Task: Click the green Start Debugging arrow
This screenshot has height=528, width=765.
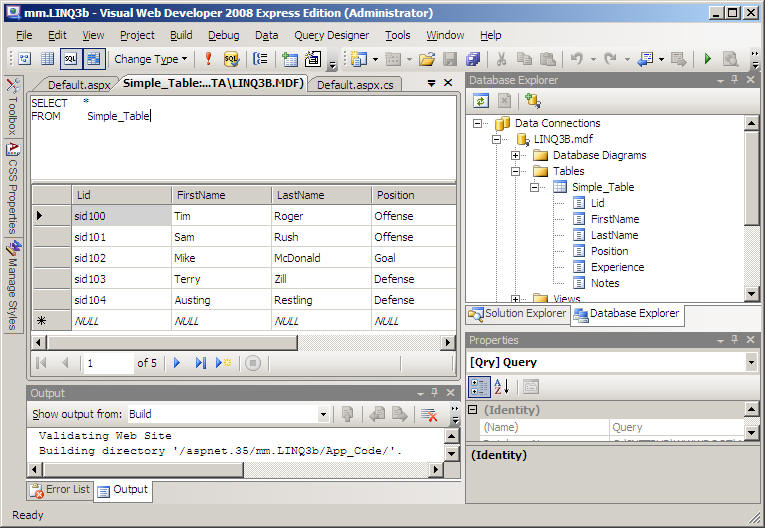Action: click(x=707, y=59)
